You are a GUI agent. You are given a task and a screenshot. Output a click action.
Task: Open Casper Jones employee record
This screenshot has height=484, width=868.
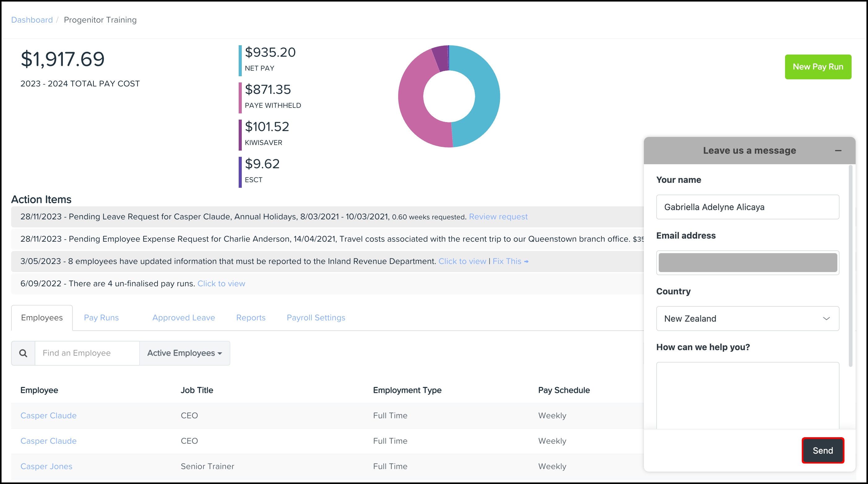point(46,466)
